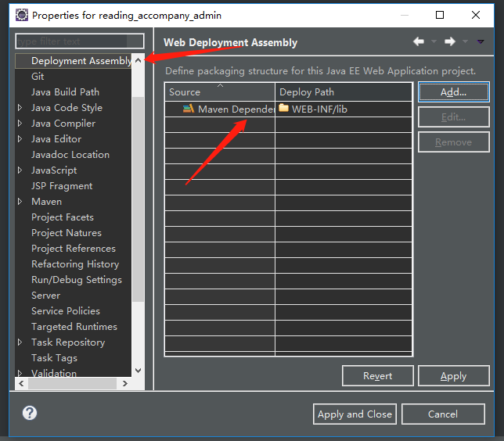504x441 pixels.
Task: Select the Maven Dependencies source row
Action: pos(220,109)
